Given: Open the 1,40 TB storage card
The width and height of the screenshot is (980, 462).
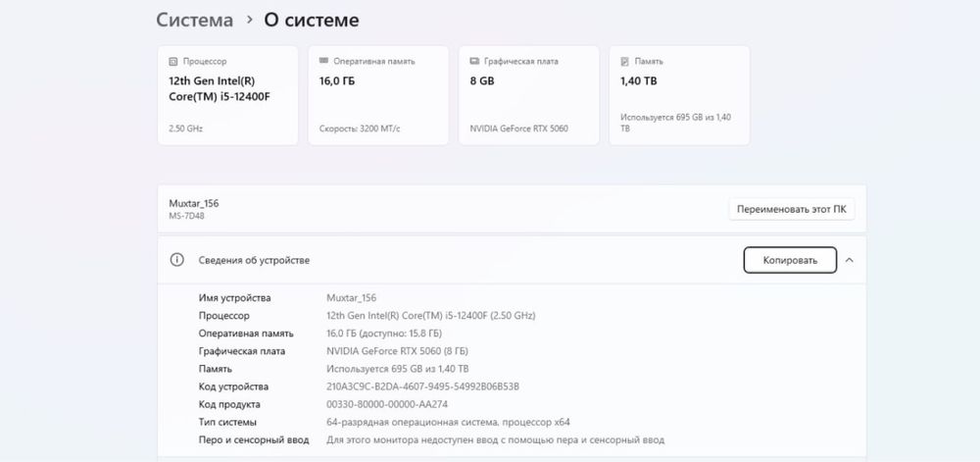Looking at the screenshot, I should tap(679, 96).
